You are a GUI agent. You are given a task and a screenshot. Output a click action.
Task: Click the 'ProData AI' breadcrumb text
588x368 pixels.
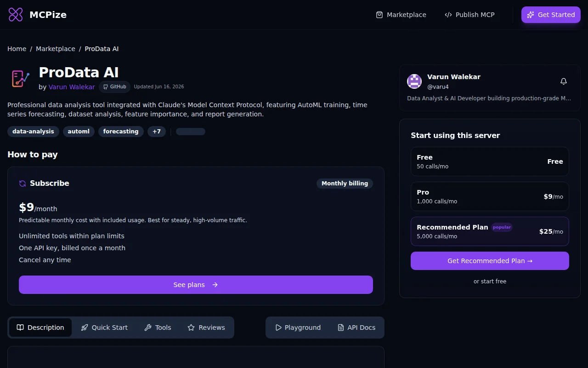coord(102,49)
